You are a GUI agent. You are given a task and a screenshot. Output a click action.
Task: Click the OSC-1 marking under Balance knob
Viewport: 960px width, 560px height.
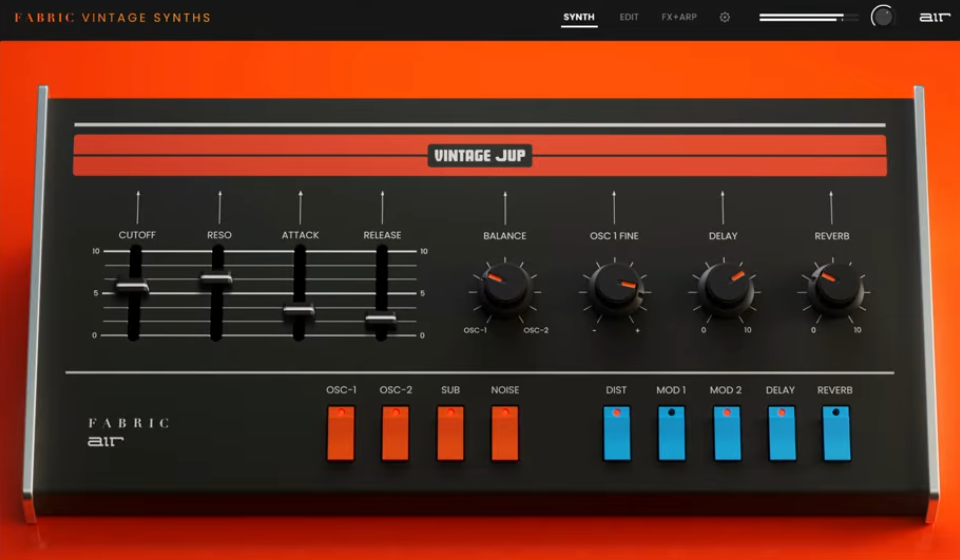(x=475, y=330)
